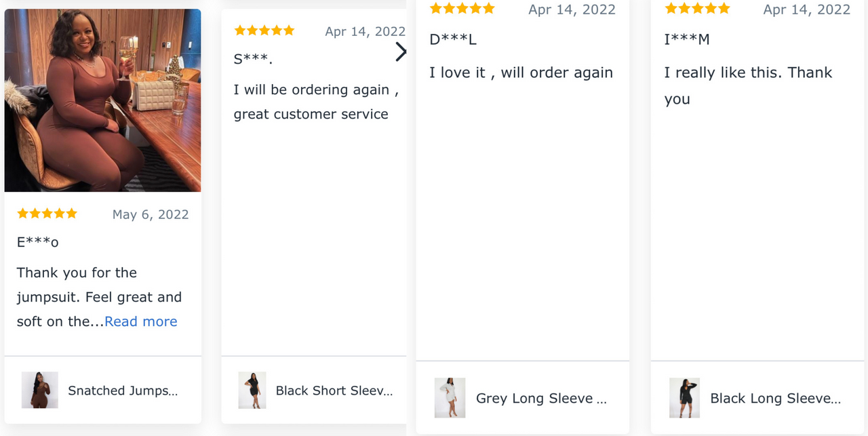Open the Snatched Jumps... product link

point(123,391)
